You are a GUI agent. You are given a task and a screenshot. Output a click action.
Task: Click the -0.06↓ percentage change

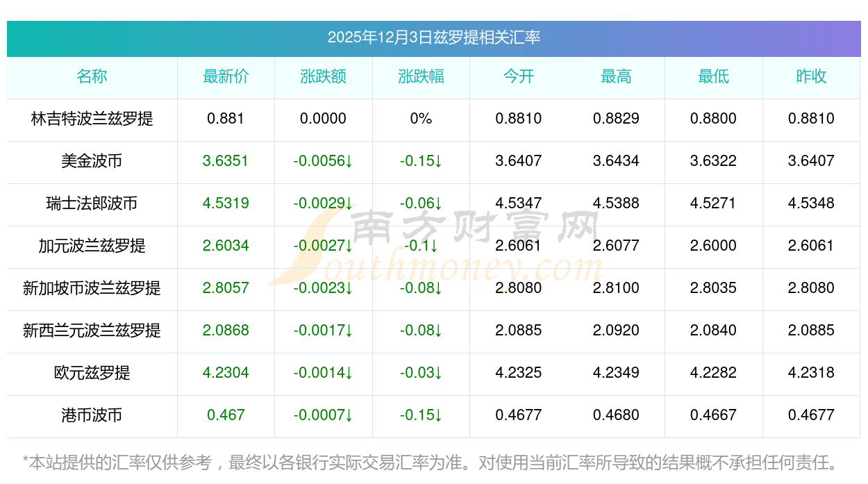coord(421,203)
